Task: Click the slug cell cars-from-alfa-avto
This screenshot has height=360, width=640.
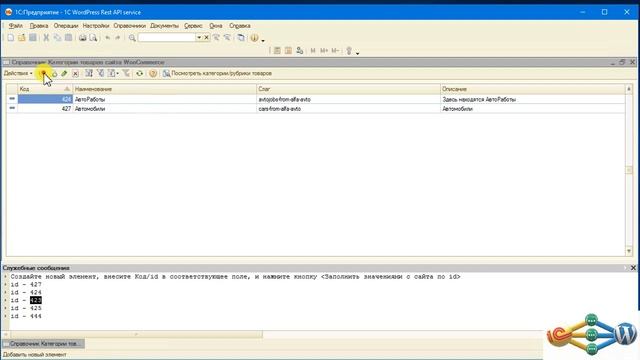Action: coord(348,109)
